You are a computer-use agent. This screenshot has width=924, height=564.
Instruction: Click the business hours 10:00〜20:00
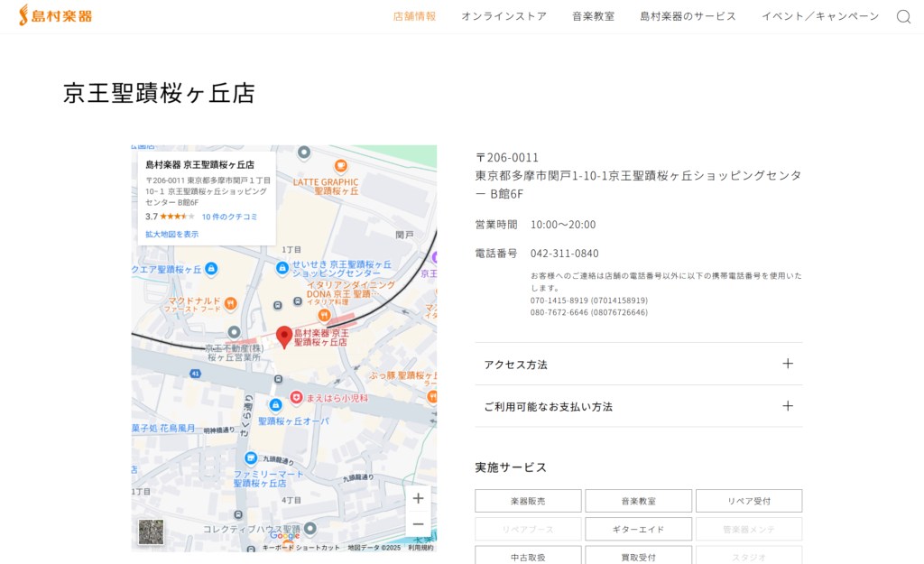563,225
